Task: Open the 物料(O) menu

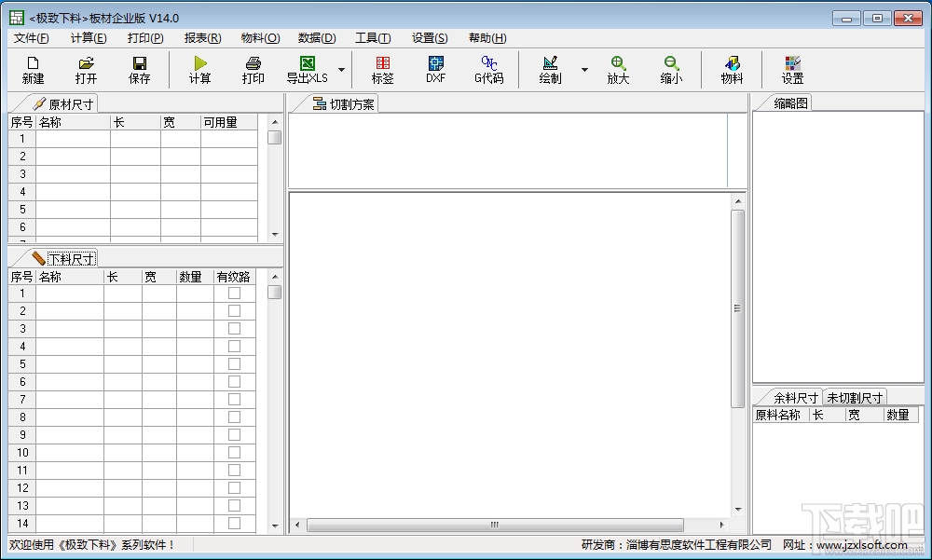Action: tap(260, 38)
